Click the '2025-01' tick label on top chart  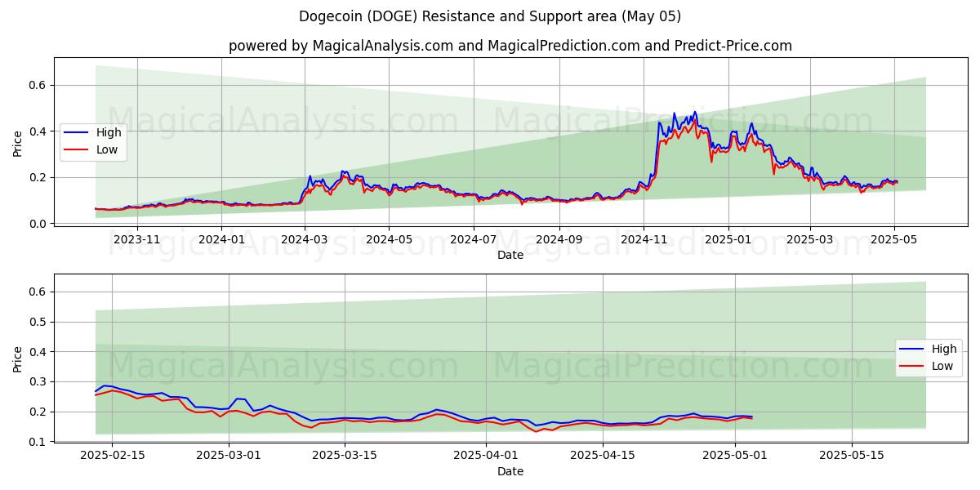click(x=728, y=239)
